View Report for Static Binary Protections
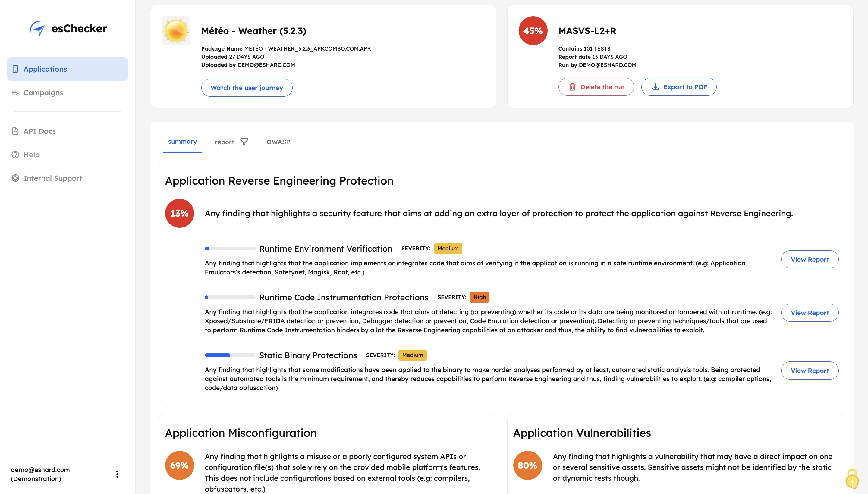 tap(810, 370)
